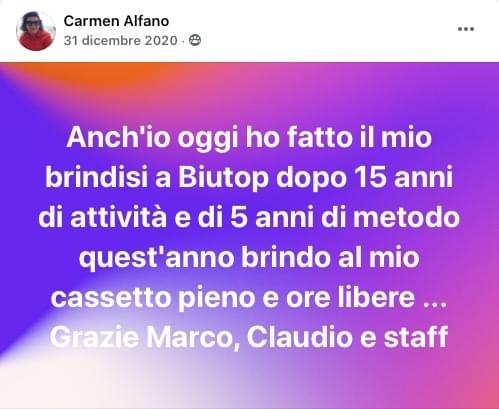Click the word "staff" ending the post

click(416, 337)
